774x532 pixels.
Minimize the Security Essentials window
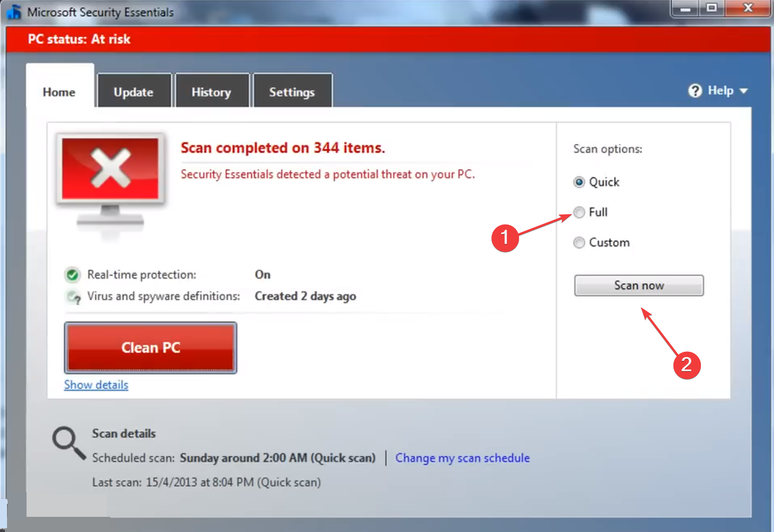tap(685, 8)
